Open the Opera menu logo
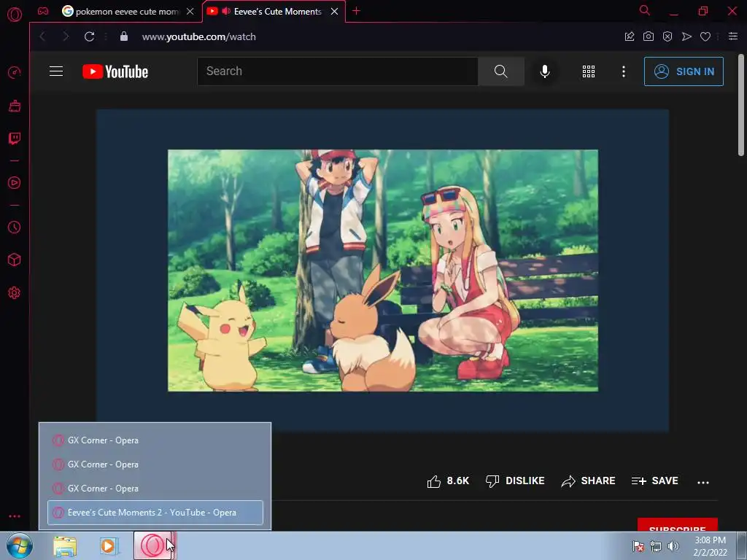 (15, 15)
